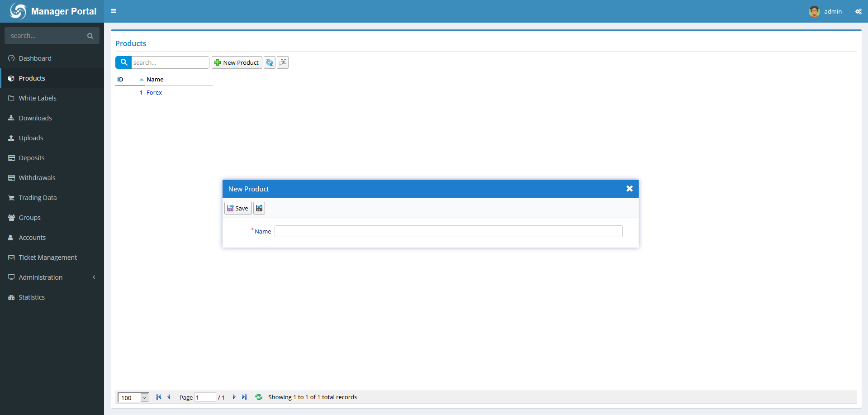Open the settings gears icon in header
The height and width of the screenshot is (415, 868).
coord(858,11)
